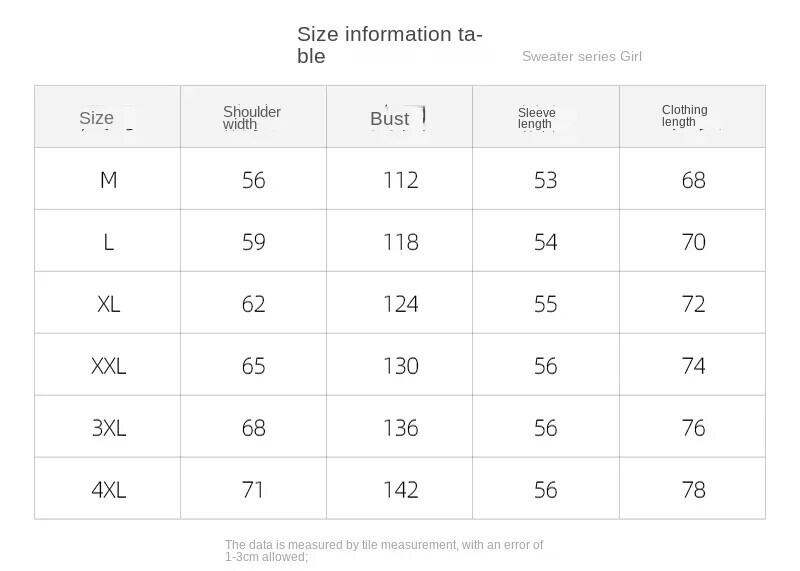Select shoulder width 62 in XL row

tap(253, 304)
